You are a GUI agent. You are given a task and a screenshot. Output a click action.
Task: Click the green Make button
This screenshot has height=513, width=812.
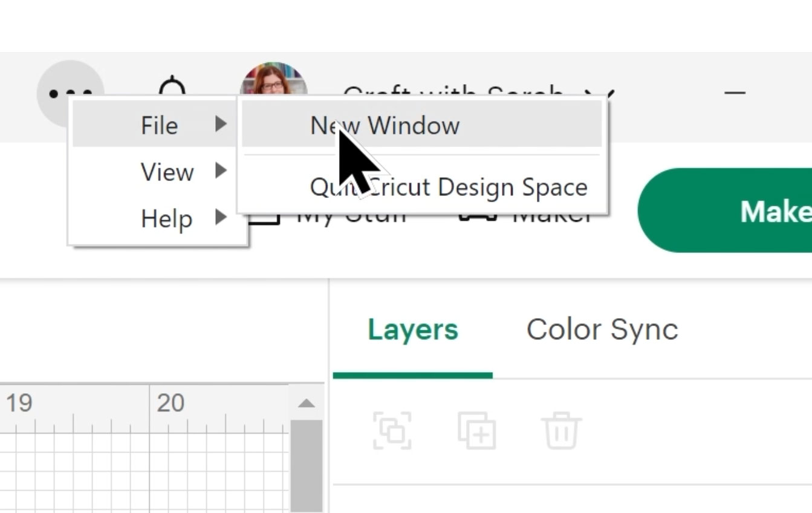pos(726,211)
